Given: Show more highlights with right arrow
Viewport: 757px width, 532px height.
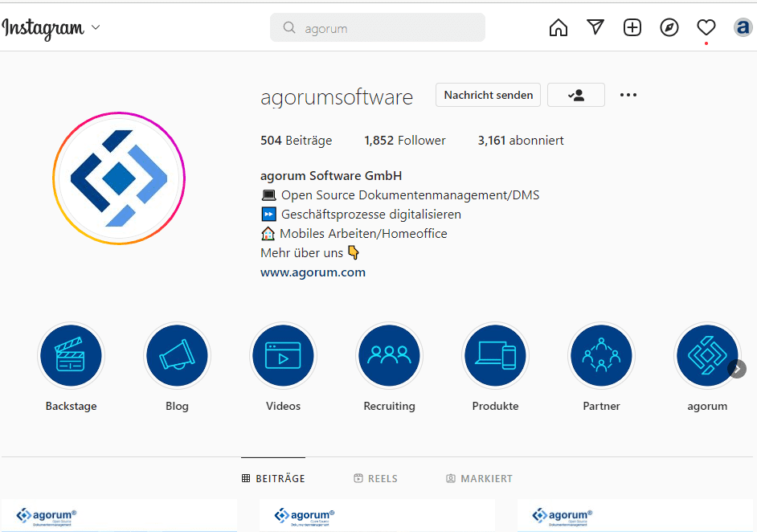Looking at the screenshot, I should (x=737, y=369).
